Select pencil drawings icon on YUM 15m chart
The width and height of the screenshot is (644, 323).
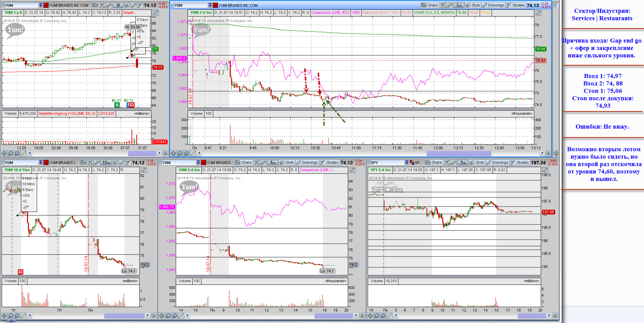click(x=122, y=163)
